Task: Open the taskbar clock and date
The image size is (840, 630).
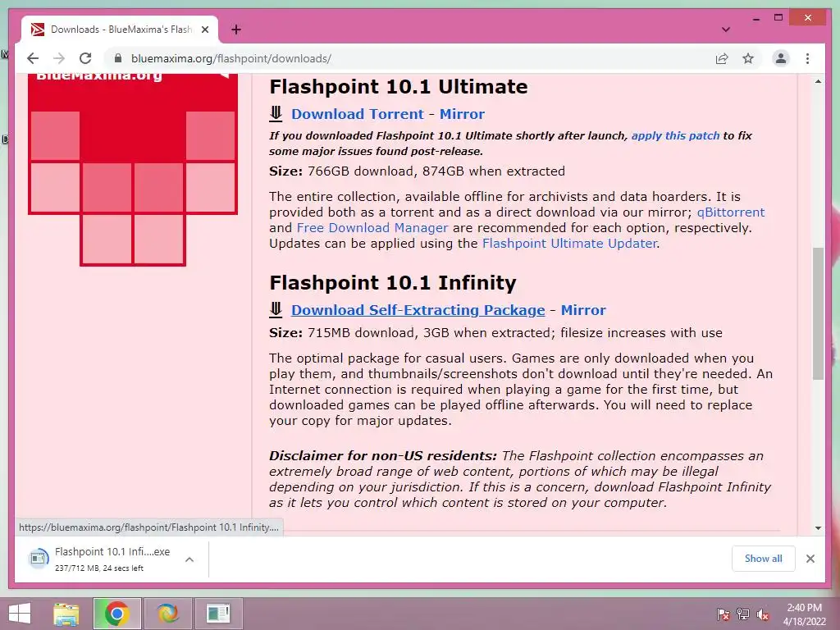Action: 804,614
